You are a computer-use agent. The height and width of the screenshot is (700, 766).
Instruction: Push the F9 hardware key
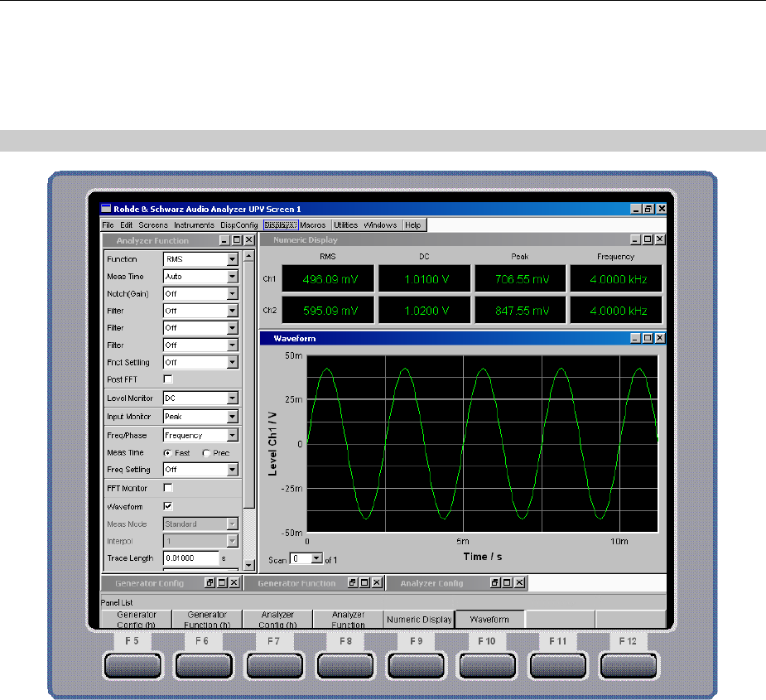417,666
